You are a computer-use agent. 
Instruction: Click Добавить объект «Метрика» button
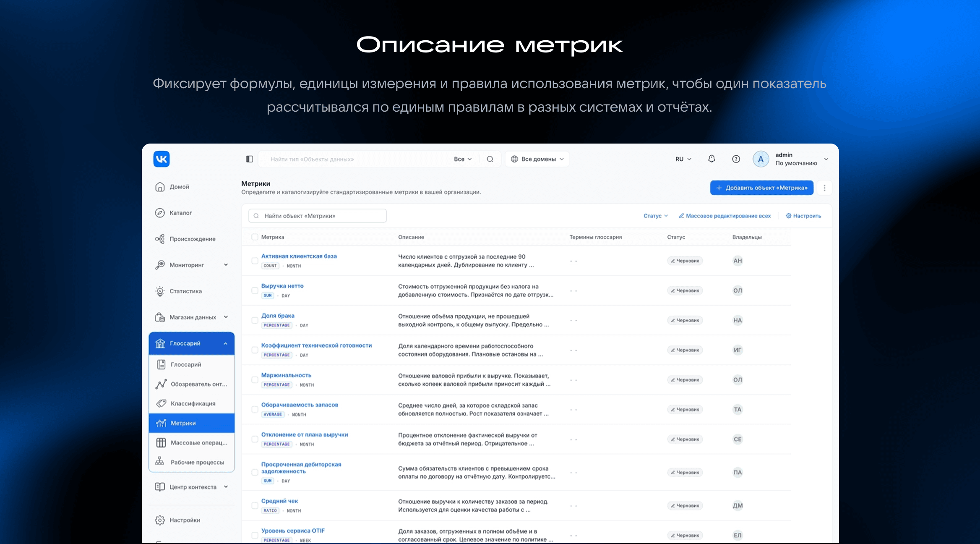pyautogui.click(x=762, y=188)
